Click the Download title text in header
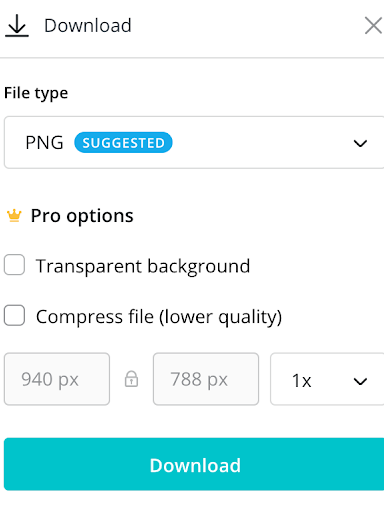 pos(88,26)
